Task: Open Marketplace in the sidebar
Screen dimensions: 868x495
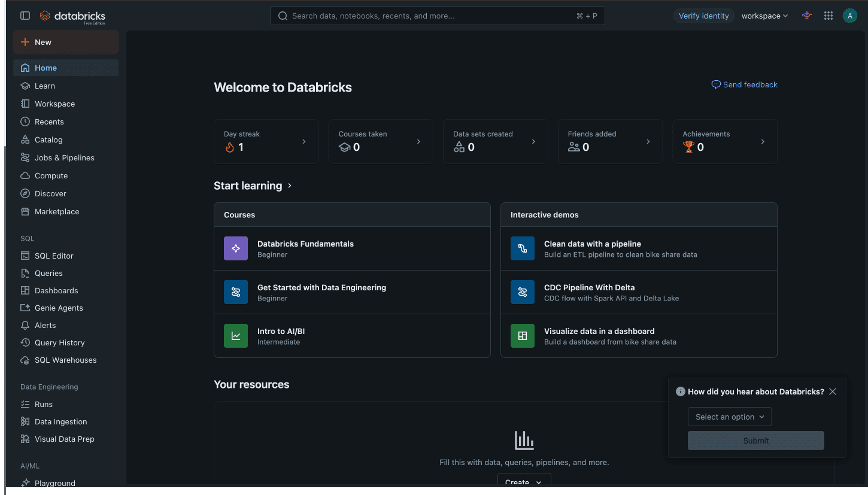Action: pyautogui.click(x=66, y=211)
